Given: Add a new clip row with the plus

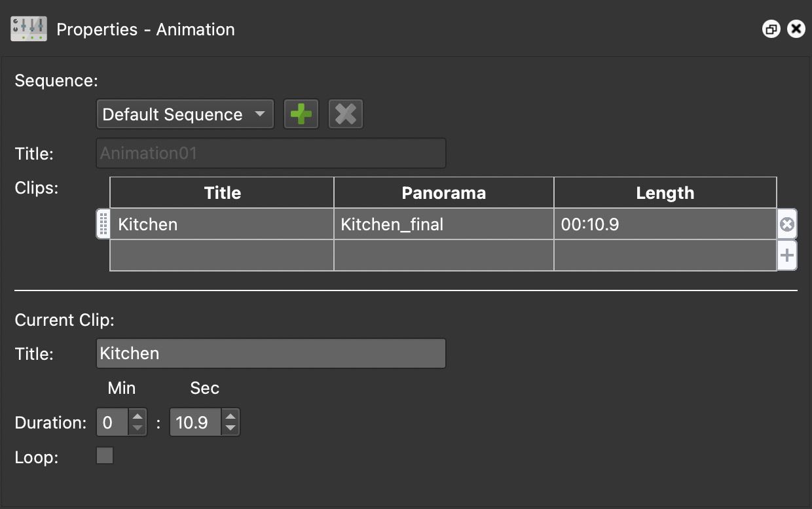Looking at the screenshot, I should 786,255.
